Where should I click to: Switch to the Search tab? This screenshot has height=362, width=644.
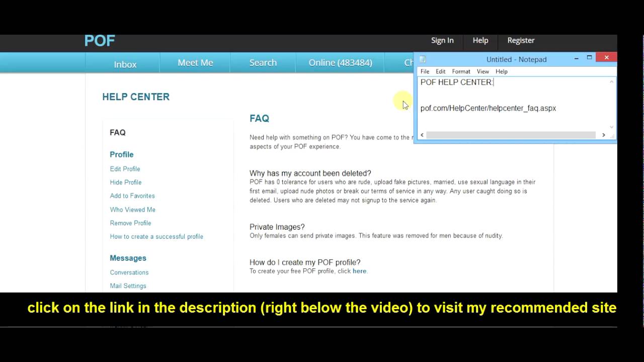pyautogui.click(x=263, y=63)
